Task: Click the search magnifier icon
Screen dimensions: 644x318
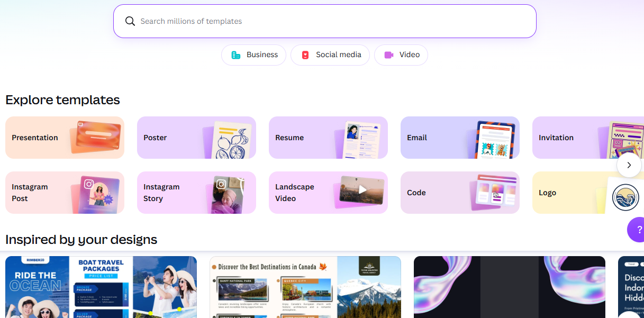Action: (x=130, y=21)
